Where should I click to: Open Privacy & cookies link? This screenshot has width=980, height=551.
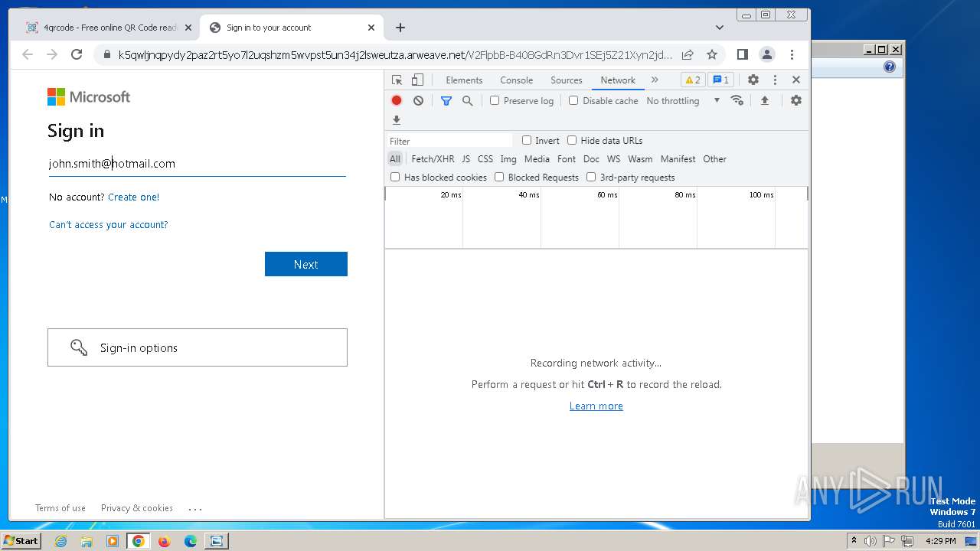[137, 508]
